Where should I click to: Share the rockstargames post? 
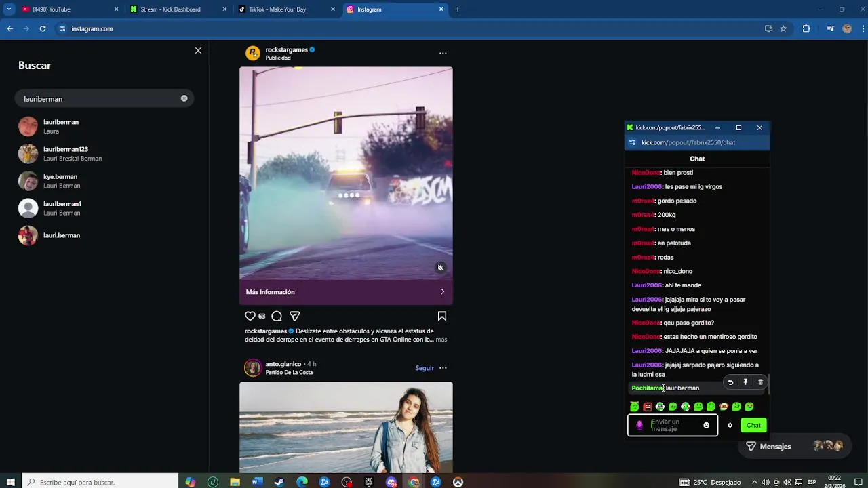pos(294,316)
